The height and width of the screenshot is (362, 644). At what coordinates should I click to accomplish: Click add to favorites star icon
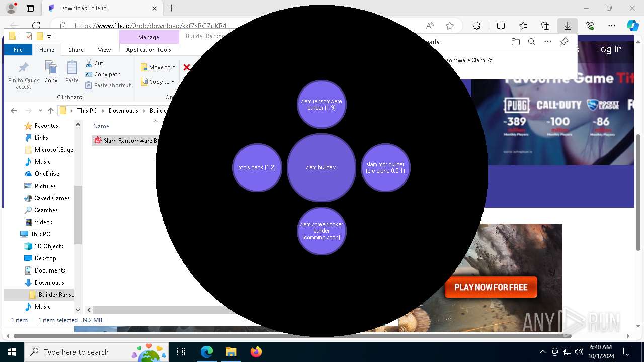(x=450, y=26)
